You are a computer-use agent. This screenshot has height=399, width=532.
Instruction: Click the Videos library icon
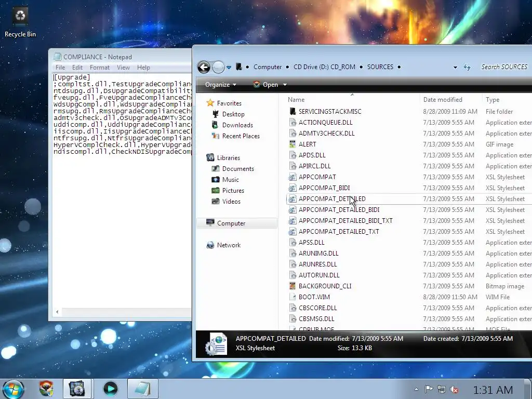[215, 201]
